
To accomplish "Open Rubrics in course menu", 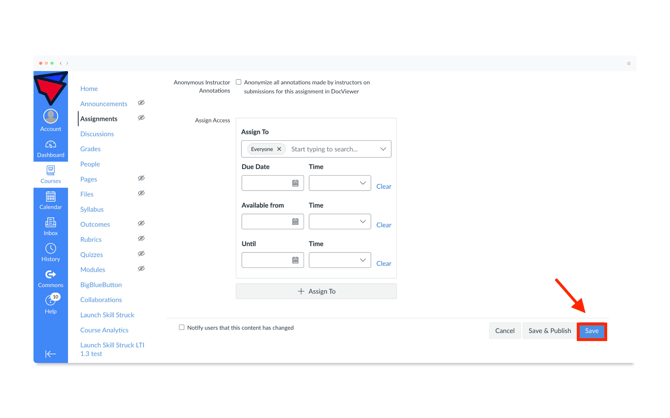I will coord(91,239).
